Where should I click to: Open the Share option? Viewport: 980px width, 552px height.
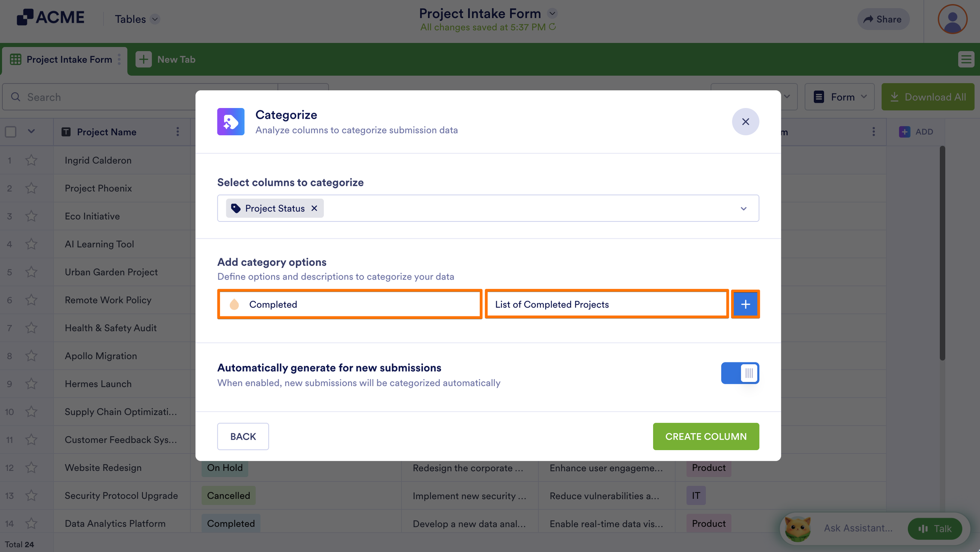pyautogui.click(x=883, y=19)
